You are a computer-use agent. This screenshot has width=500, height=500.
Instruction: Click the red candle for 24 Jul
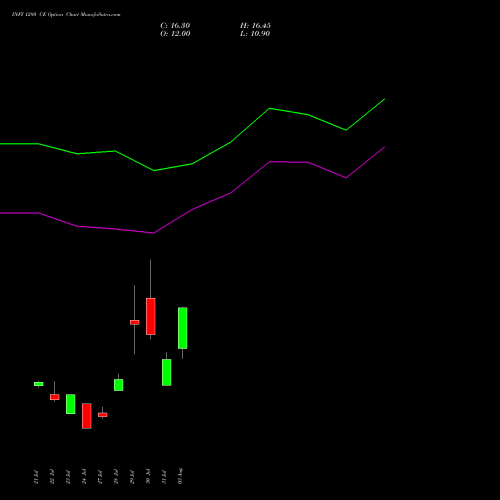[87, 416]
